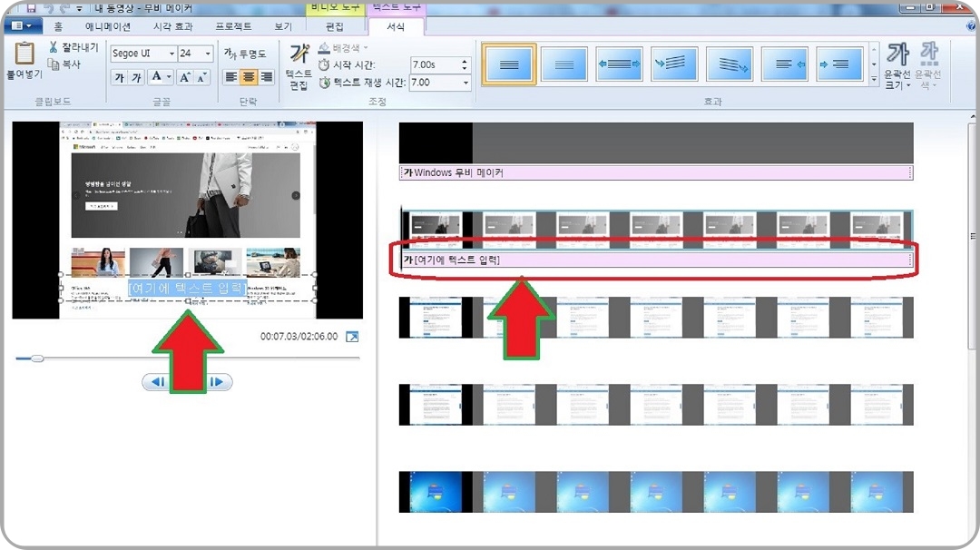This screenshot has width=980, height=550.
Task: Choose the fourth fly-in tilted text effect
Action: [673, 64]
